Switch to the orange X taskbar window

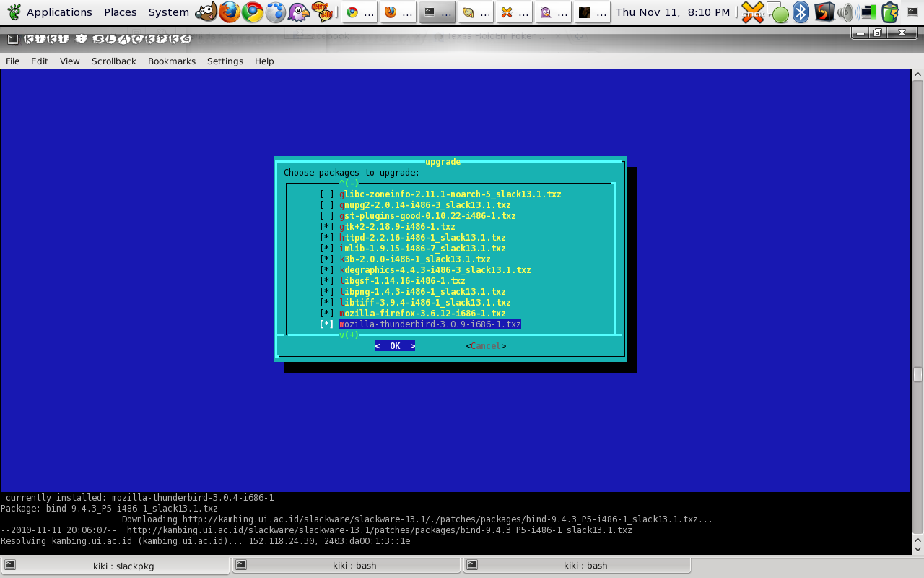click(515, 12)
